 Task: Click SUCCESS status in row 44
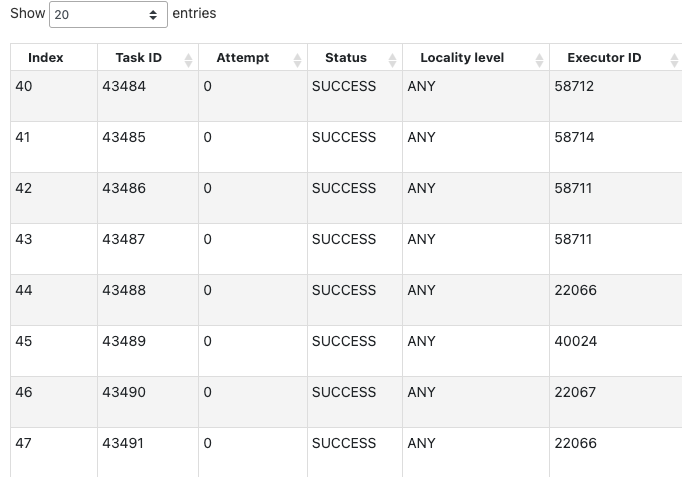click(x=344, y=291)
